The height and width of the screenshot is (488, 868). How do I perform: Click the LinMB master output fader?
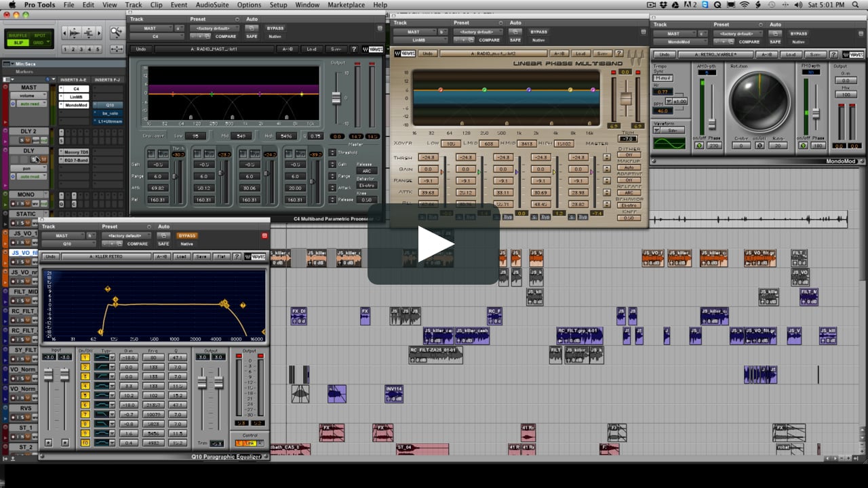[x=625, y=99]
